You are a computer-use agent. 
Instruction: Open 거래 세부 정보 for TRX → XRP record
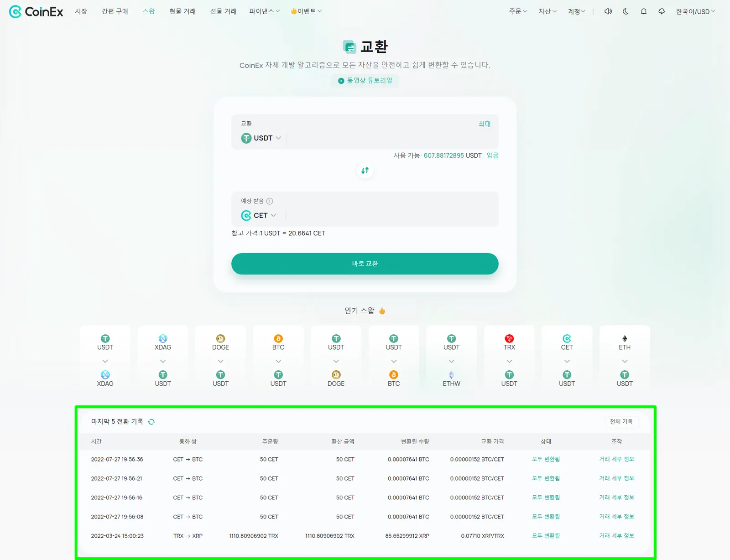616,536
